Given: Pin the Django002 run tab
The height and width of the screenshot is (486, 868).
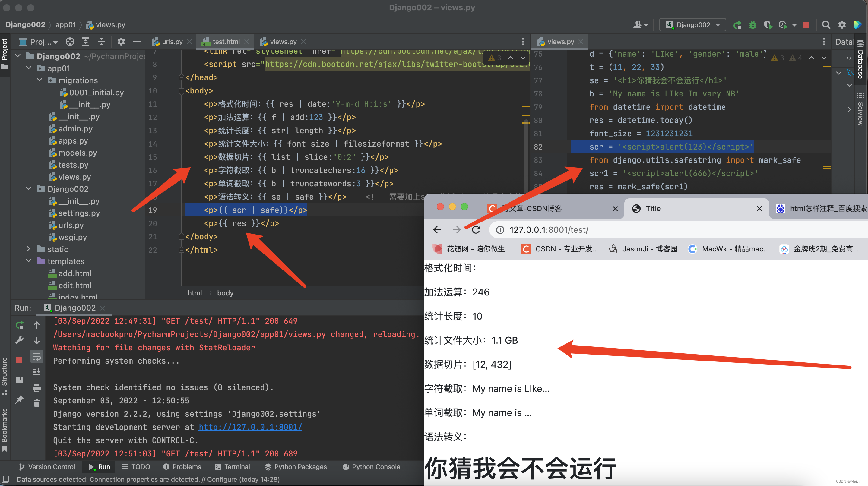Looking at the screenshot, I should 19,399.
